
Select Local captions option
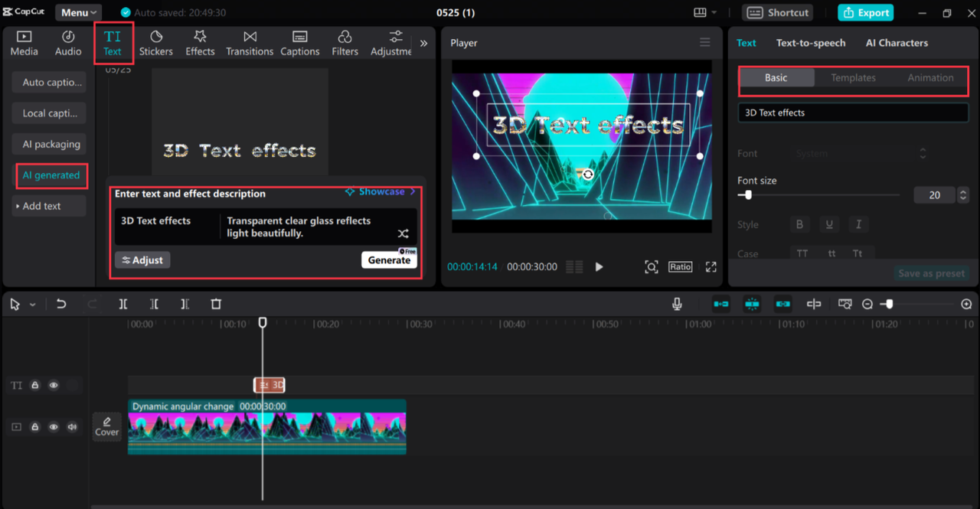(49, 113)
